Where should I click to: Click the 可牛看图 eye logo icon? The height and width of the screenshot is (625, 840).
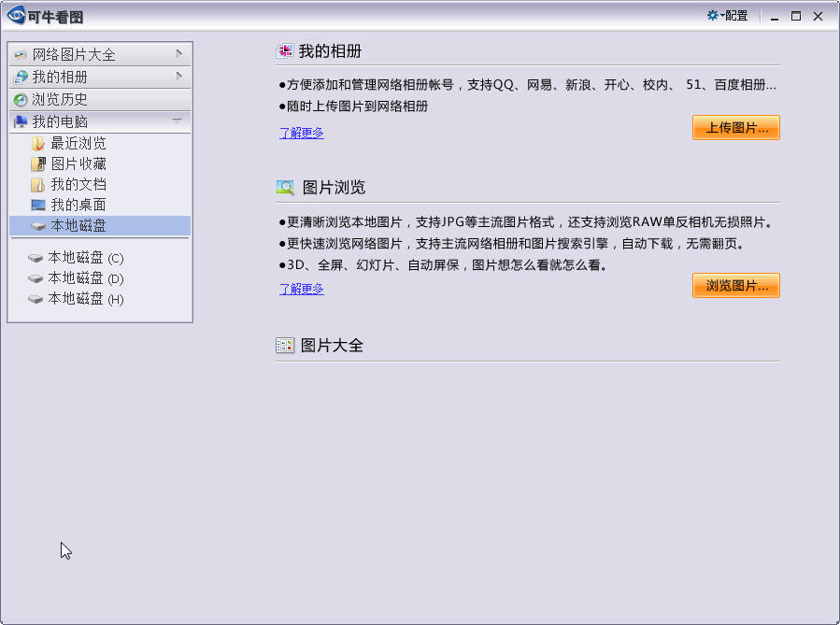tap(16, 16)
